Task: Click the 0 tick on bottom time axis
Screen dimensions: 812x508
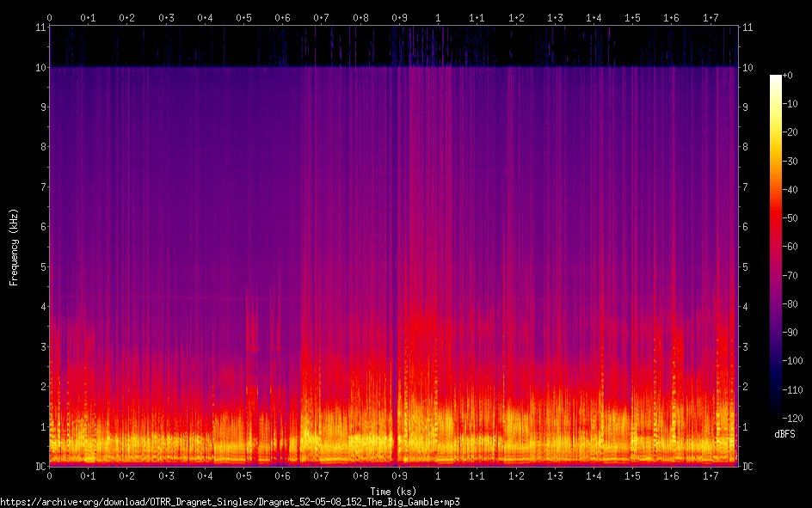Action: [x=50, y=475]
